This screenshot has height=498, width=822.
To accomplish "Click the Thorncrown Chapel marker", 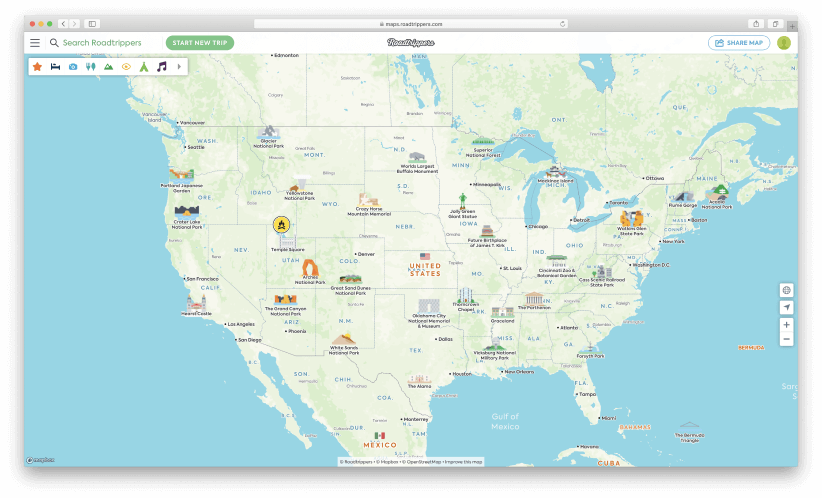I will [466, 295].
